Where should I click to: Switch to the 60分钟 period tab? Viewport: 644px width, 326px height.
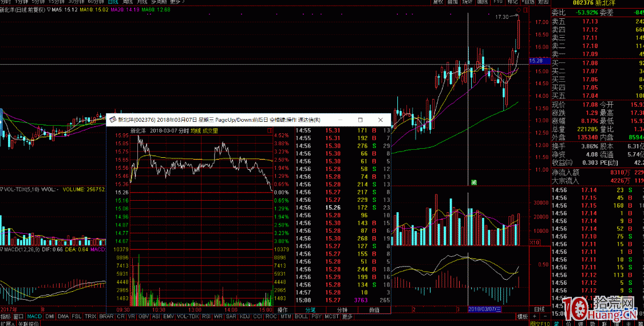coord(96,2)
